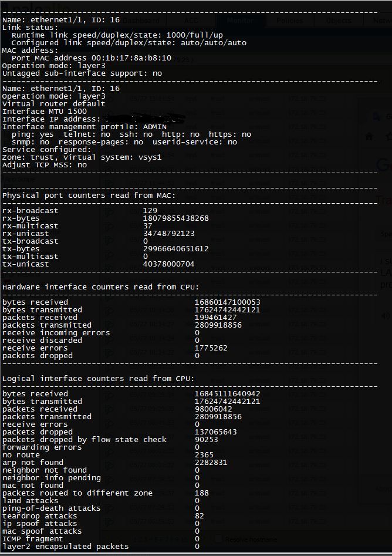
Task: Click the receive errors value 1775262
Action: click(211, 348)
